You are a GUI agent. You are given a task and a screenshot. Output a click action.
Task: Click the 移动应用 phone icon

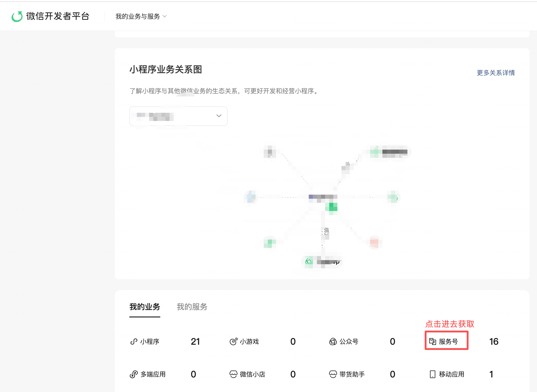(x=432, y=374)
